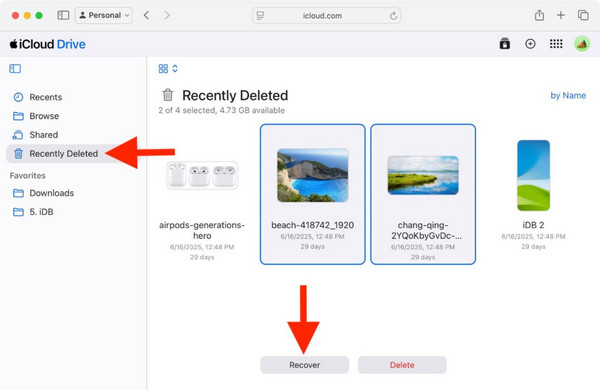Select the chang-qing lake photo thumbnail
The height and width of the screenshot is (390, 600).
[423, 175]
